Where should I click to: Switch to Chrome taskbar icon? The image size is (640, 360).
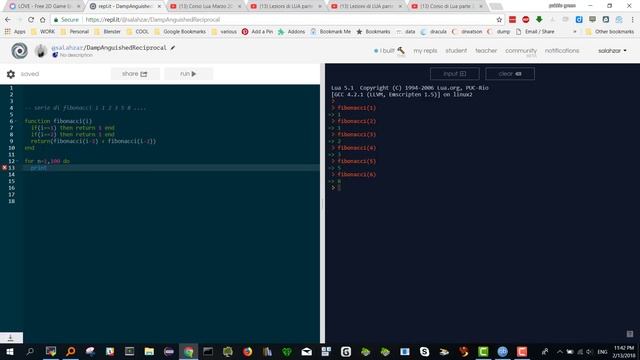[188, 351]
